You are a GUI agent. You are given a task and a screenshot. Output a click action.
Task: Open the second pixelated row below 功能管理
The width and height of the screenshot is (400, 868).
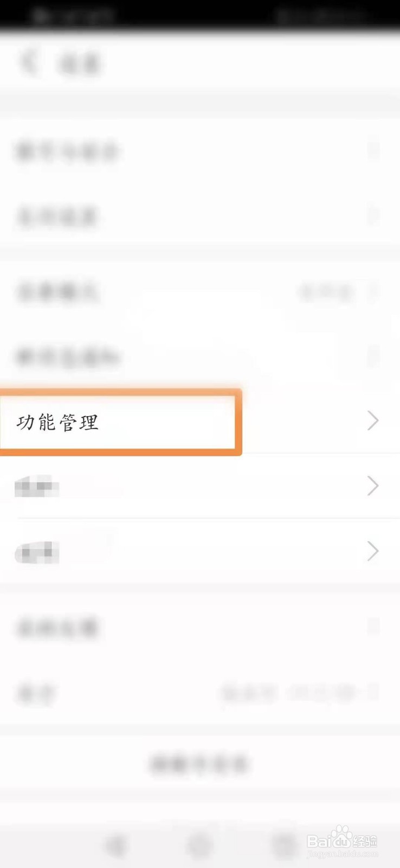click(200, 551)
